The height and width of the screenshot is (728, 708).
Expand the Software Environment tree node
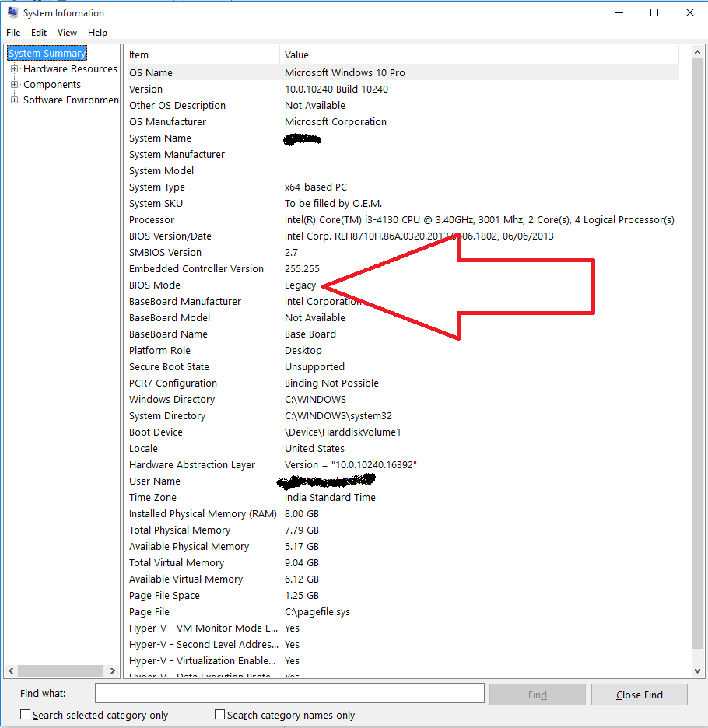[x=15, y=100]
